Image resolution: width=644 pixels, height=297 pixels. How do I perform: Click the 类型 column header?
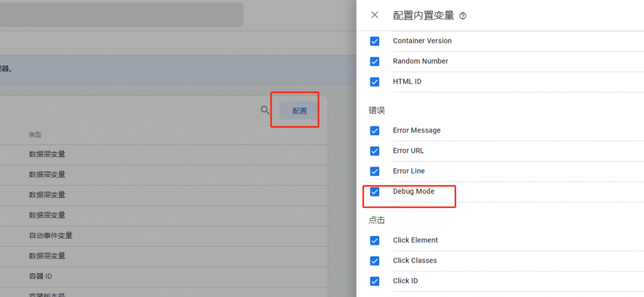pyautogui.click(x=35, y=134)
